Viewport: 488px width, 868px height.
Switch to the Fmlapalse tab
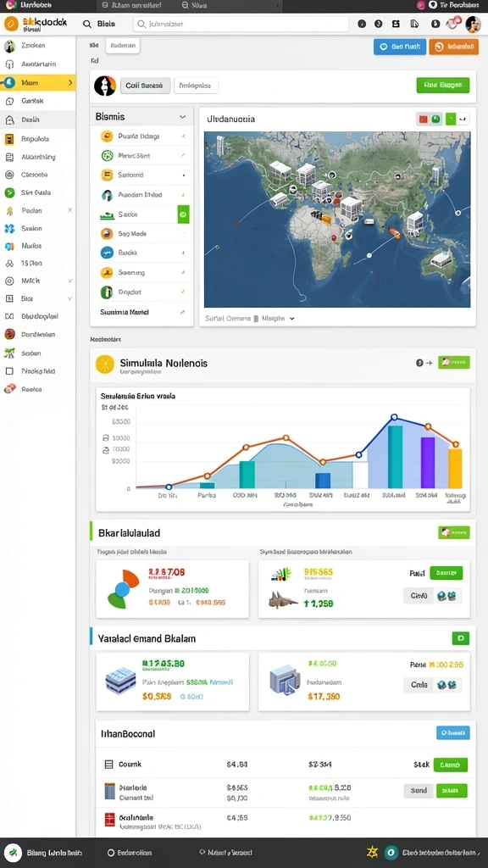(196, 86)
